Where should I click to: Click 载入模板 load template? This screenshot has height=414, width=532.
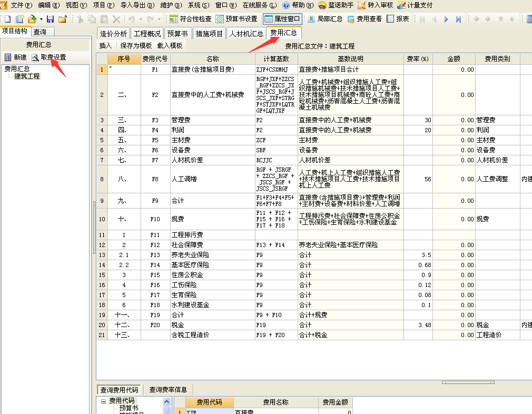(170, 45)
